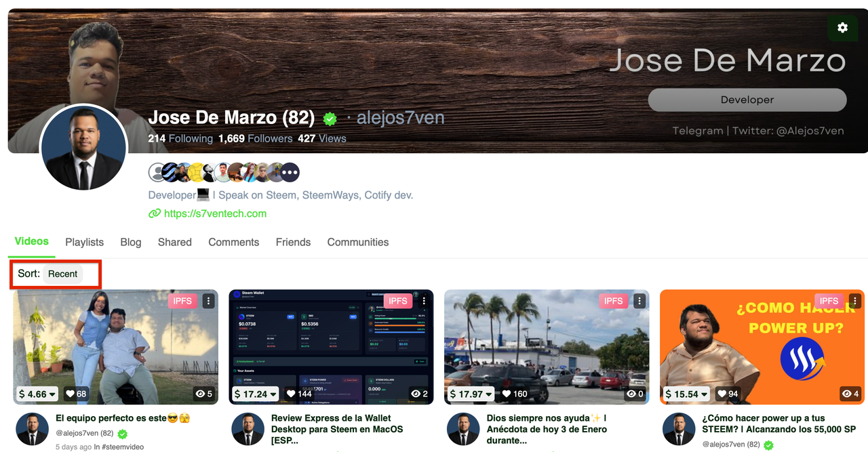868x452 pixels.
Task: Go to the Comments tab
Action: (234, 242)
